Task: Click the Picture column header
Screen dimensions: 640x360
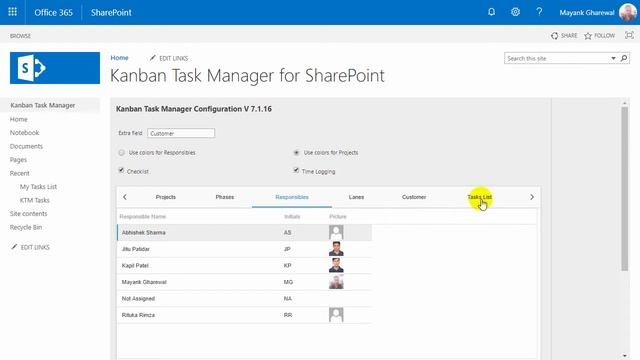Action: click(338, 216)
